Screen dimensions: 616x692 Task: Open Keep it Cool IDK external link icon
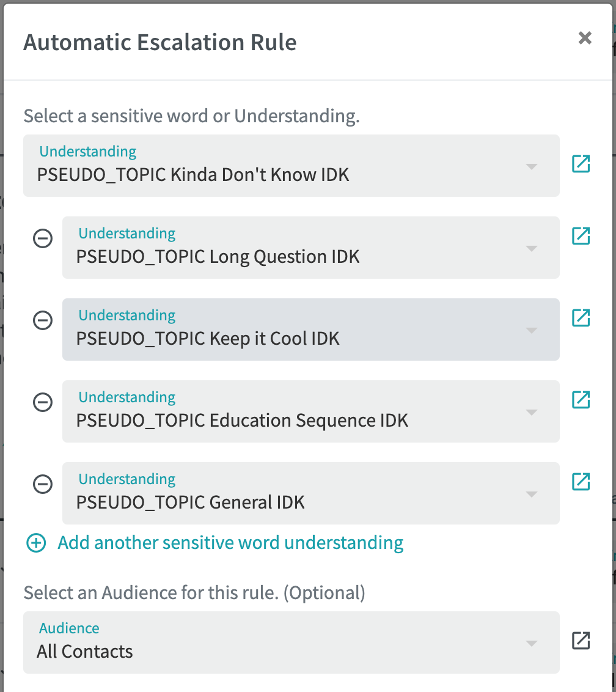click(581, 318)
